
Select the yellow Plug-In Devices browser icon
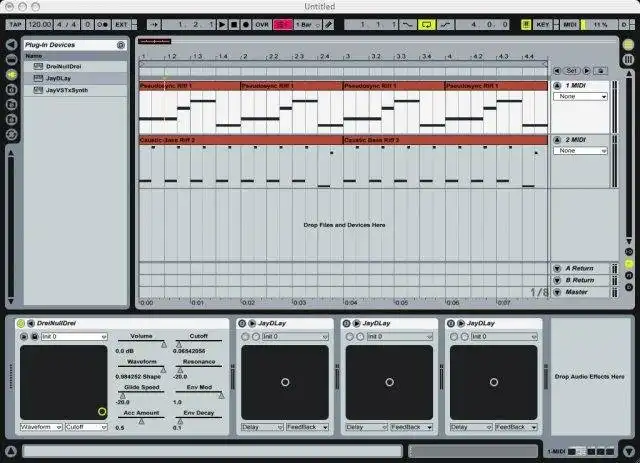(x=11, y=74)
